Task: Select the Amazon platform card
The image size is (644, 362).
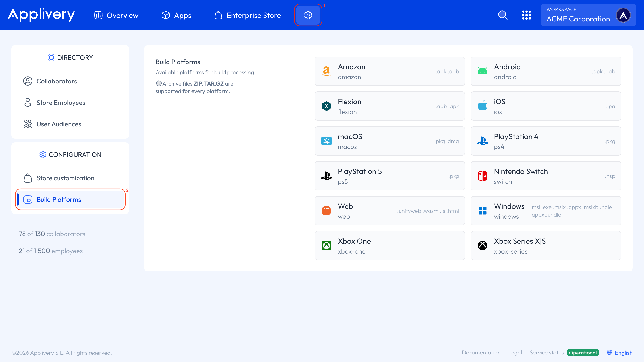Action: point(389,71)
